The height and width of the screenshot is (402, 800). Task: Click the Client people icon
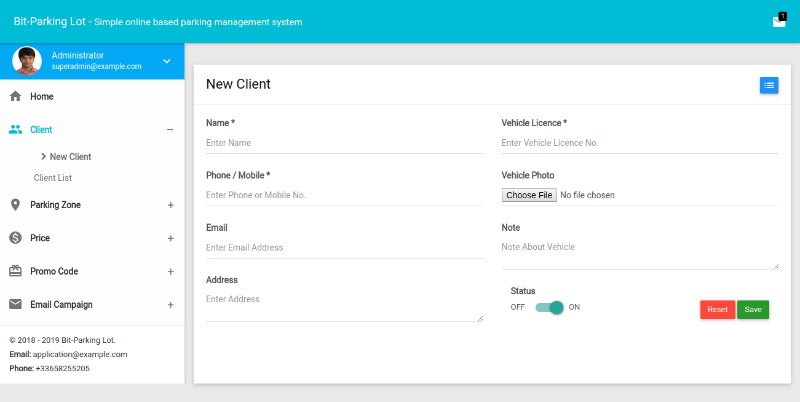(x=15, y=130)
